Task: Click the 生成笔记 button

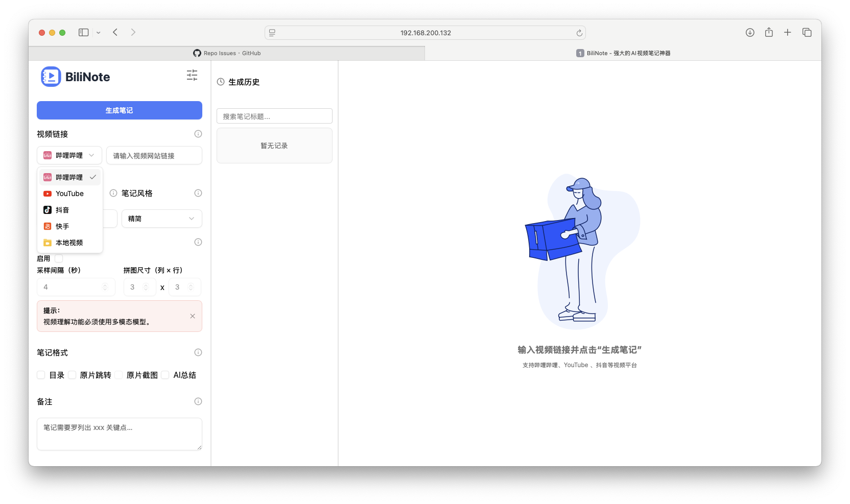Action: pyautogui.click(x=119, y=110)
